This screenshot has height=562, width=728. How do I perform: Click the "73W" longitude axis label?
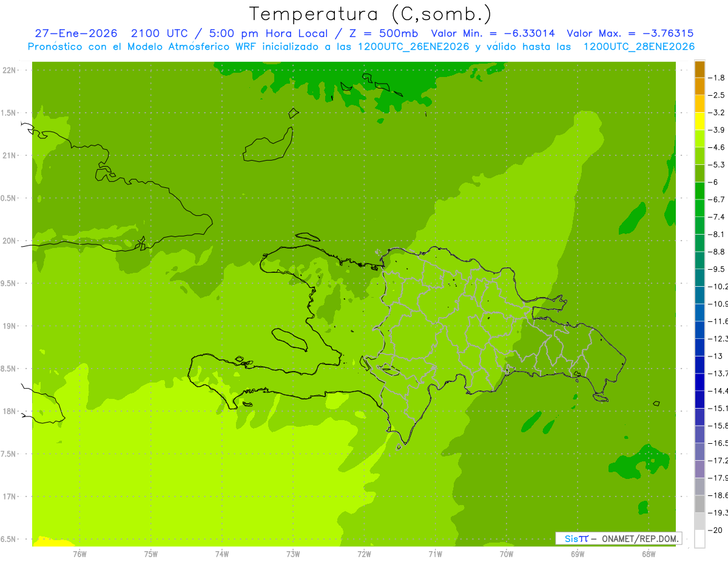click(x=293, y=554)
